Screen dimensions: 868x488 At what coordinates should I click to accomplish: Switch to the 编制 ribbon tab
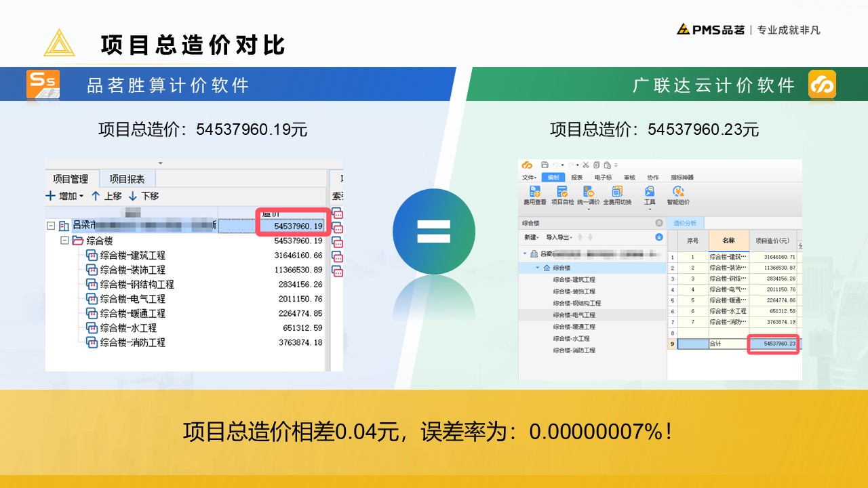553,178
